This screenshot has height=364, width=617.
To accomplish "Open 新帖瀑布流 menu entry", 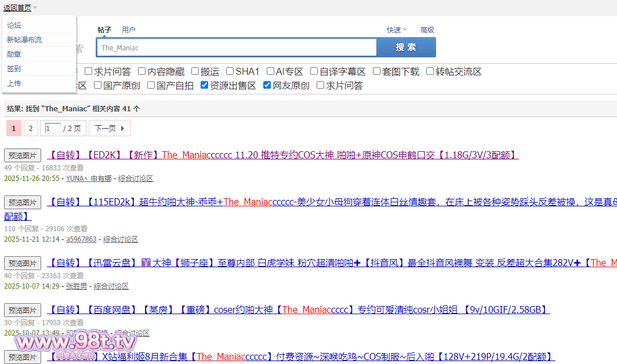I will click(x=24, y=40).
